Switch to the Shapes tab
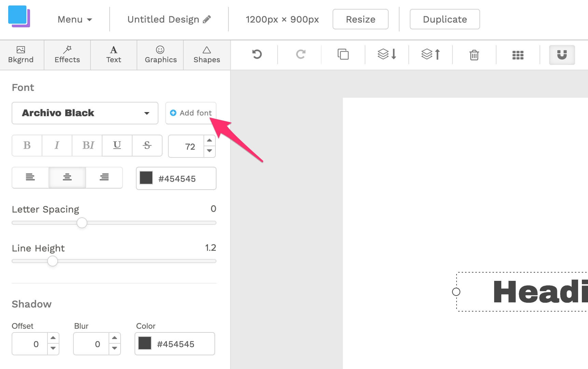 tap(206, 55)
